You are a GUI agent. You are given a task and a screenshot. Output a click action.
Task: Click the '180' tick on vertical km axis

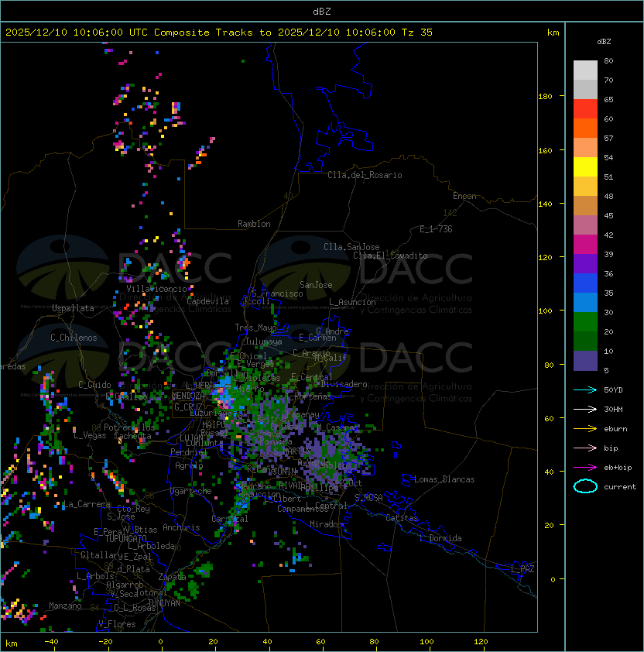tap(545, 97)
